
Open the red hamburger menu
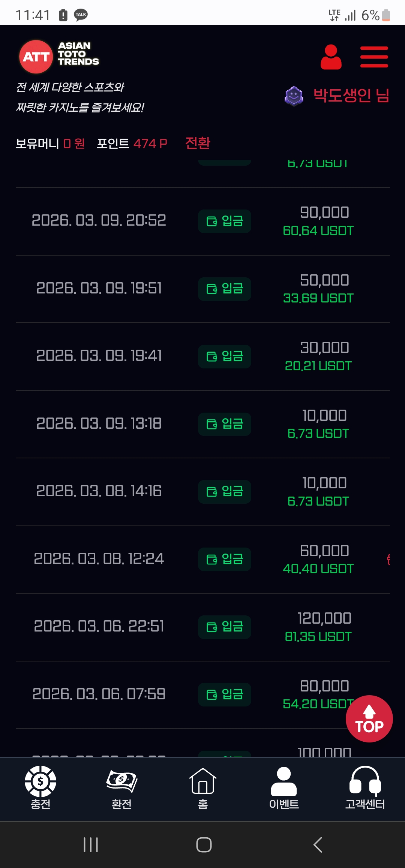[374, 57]
